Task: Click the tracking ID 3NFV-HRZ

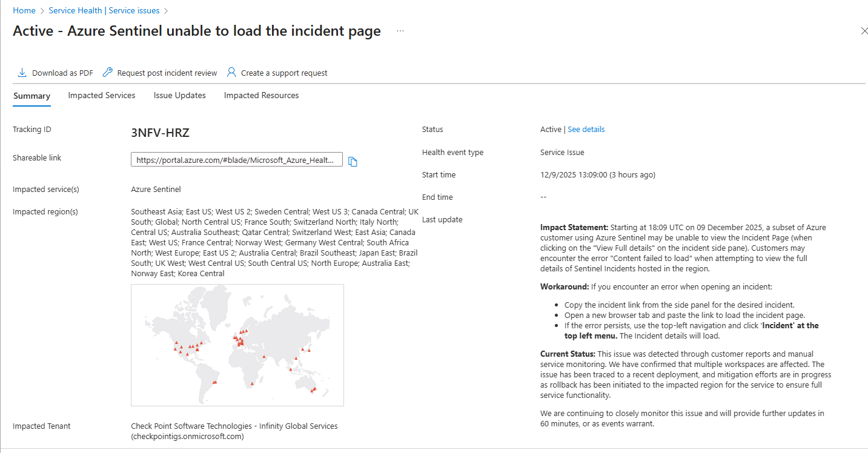Action: [x=161, y=133]
